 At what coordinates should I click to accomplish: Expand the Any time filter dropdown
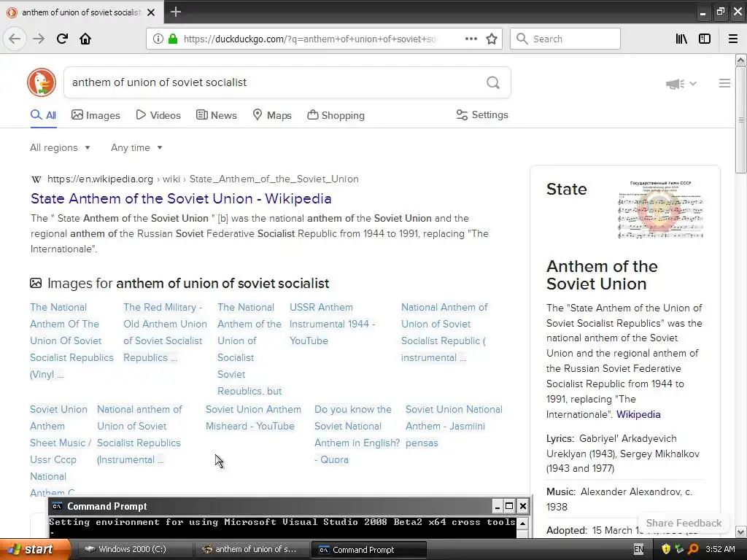tap(136, 147)
